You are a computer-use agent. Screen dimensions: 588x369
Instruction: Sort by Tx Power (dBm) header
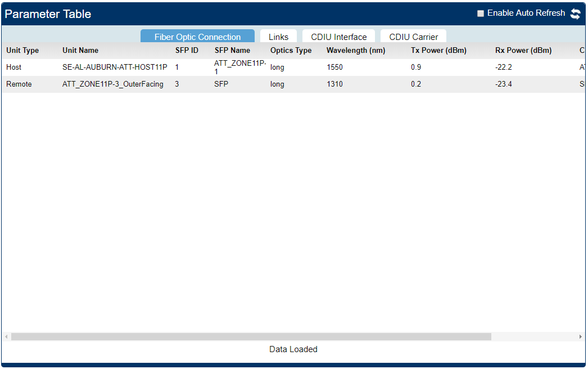coord(438,51)
